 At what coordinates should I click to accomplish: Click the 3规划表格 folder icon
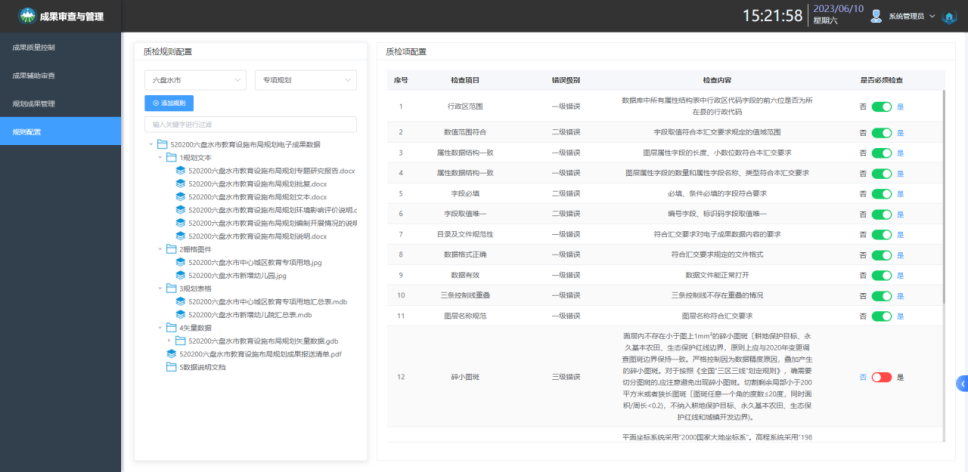click(171, 288)
